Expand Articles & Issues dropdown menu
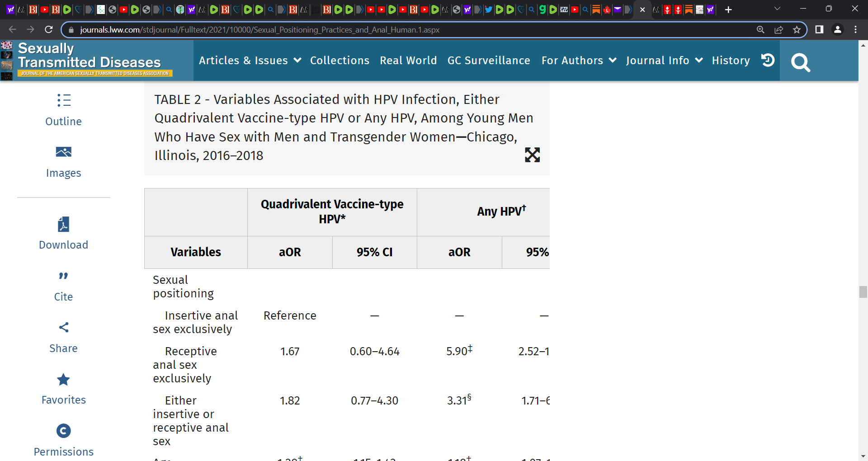The height and width of the screenshot is (461, 868). (x=250, y=61)
